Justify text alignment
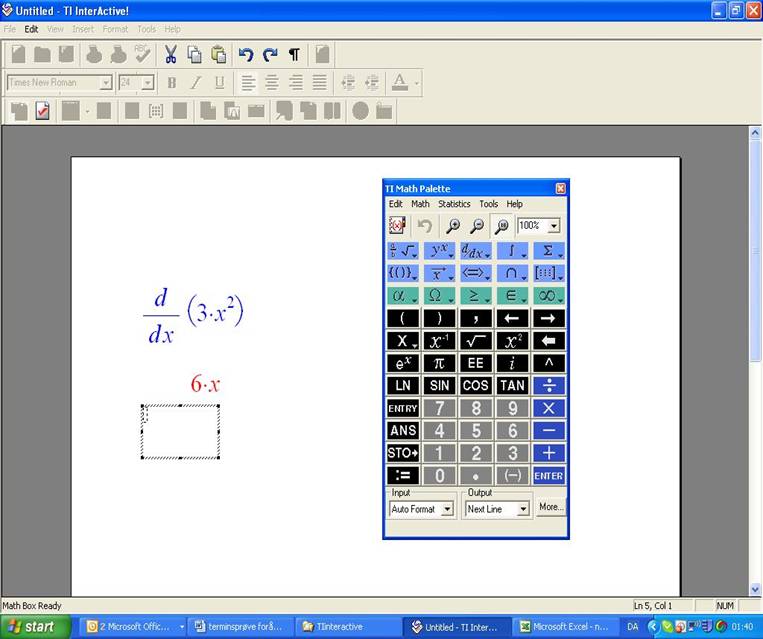The height and width of the screenshot is (639, 763). (x=319, y=83)
